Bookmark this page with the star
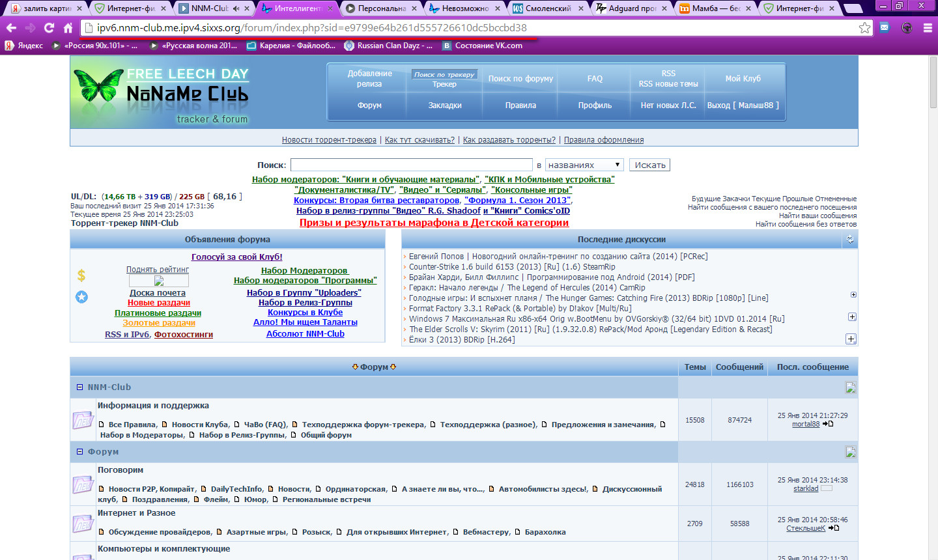 (864, 27)
